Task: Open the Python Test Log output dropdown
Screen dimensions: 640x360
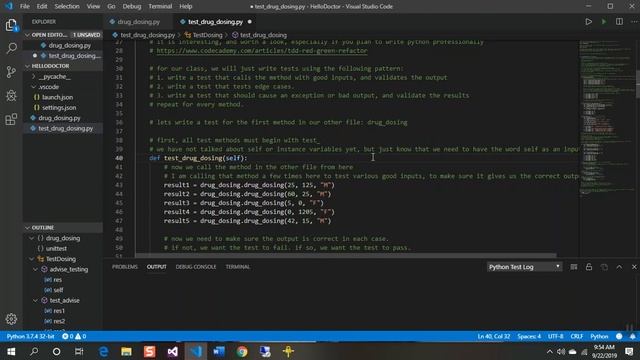Action: click(524, 267)
